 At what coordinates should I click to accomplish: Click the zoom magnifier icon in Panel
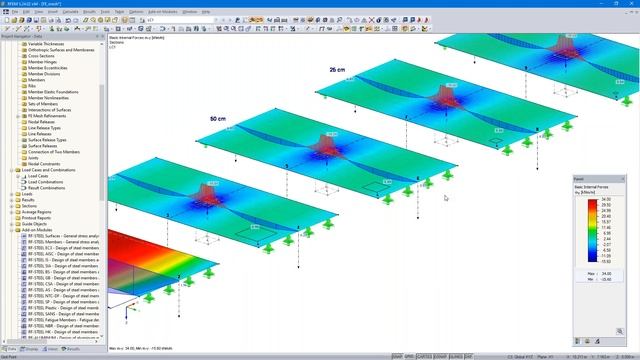(x=620, y=331)
